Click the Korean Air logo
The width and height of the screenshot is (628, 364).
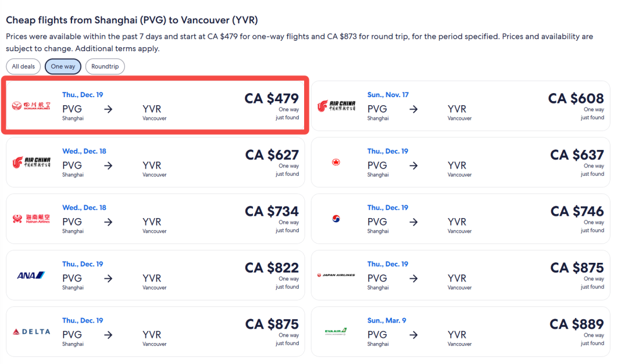click(336, 219)
